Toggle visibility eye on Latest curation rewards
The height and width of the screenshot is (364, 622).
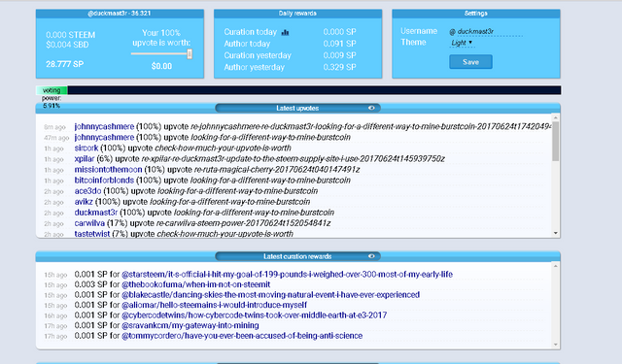371,256
